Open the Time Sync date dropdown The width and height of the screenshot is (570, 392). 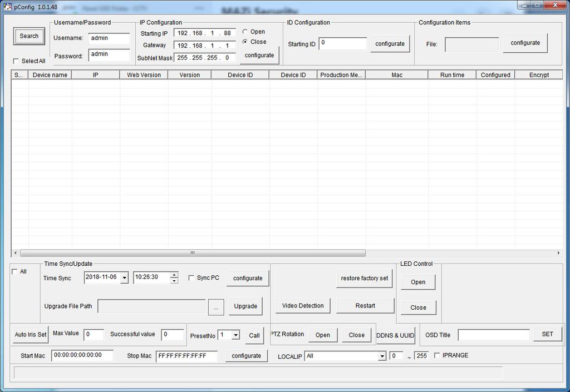click(124, 277)
